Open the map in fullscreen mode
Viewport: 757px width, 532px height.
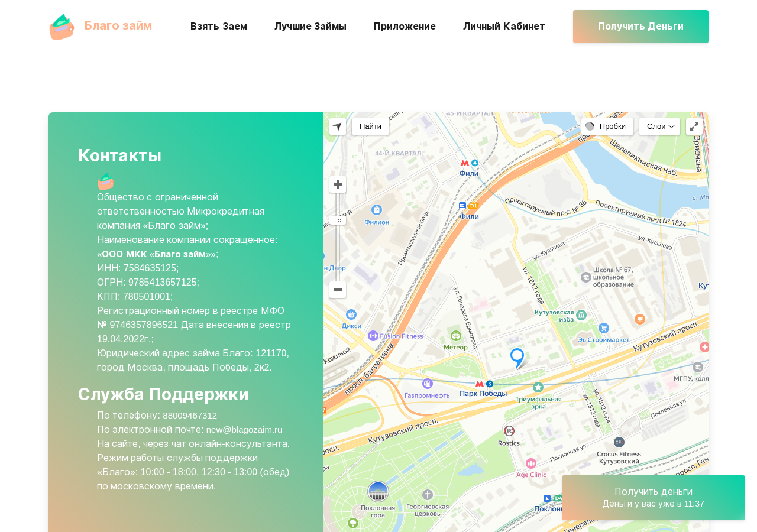point(694,126)
